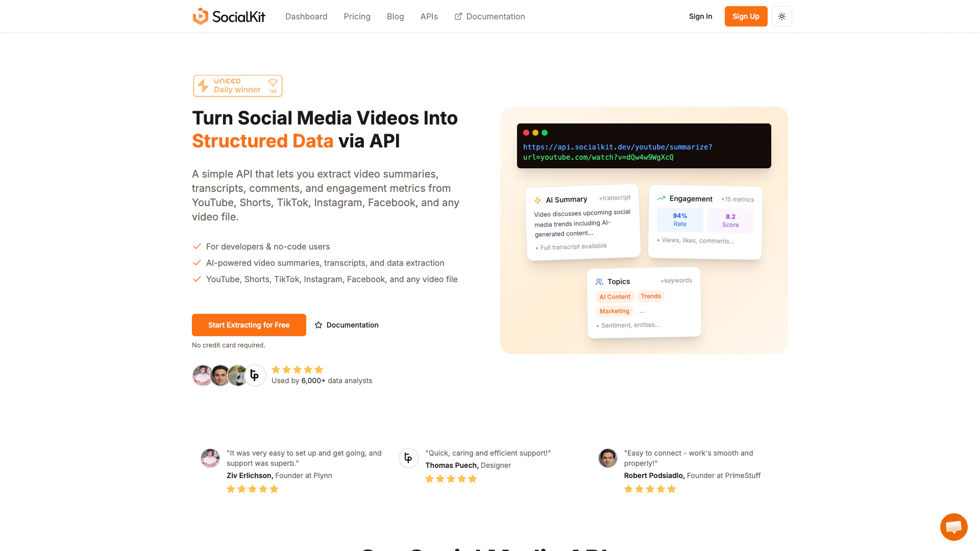Click Start Extracting for Free button
The image size is (980, 551).
[249, 325]
